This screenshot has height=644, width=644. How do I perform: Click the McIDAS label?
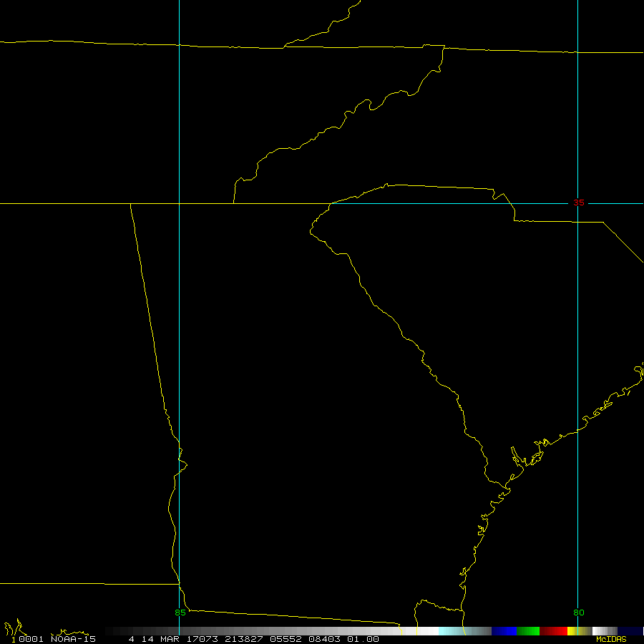611,639
